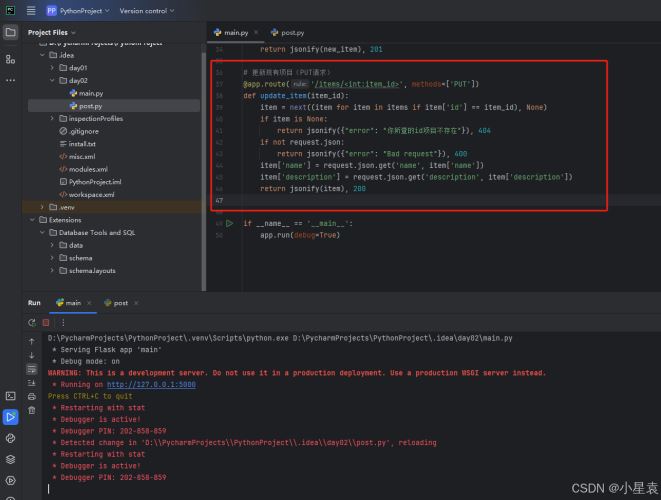Select the post tab in Run panel

115,302
